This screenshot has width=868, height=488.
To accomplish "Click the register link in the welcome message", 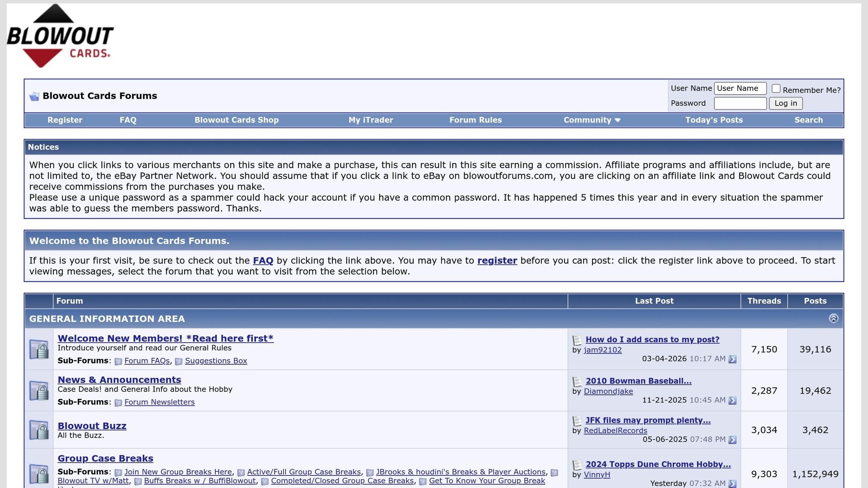I will point(497,261).
